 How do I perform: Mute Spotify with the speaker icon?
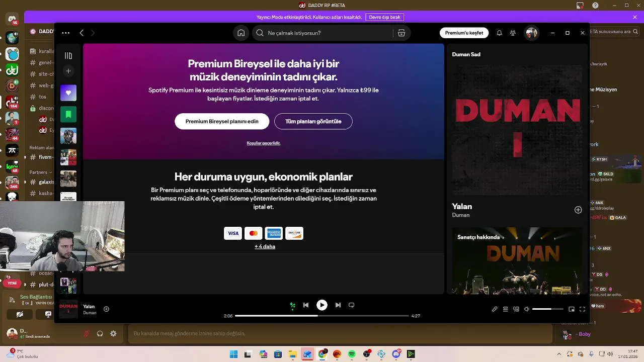(527, 309)
